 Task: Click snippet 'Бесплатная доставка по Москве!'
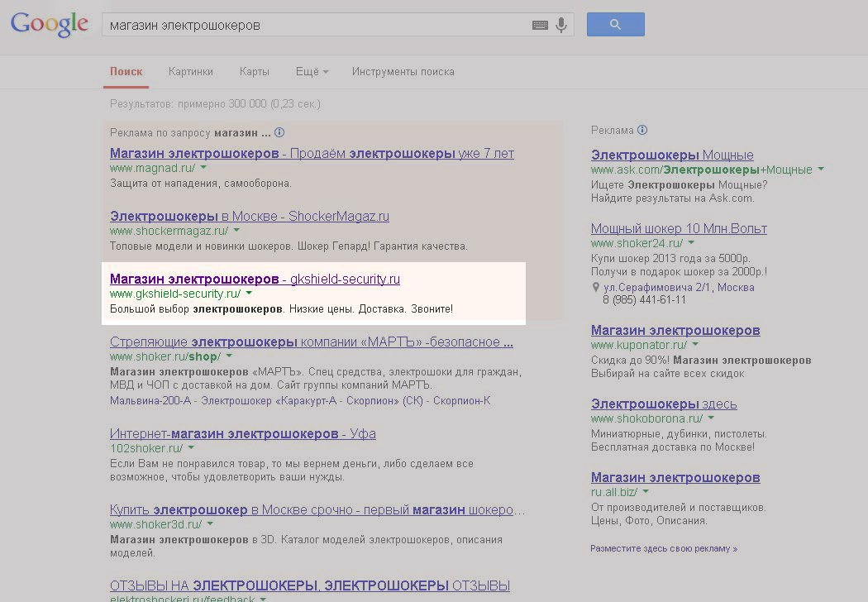point(673,447)
